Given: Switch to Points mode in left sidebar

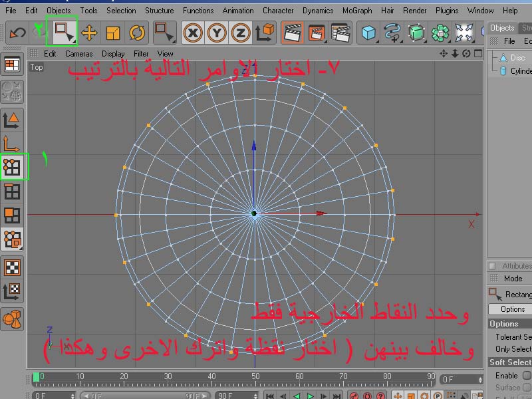Looking at the screenshot, I should (13, 167).
